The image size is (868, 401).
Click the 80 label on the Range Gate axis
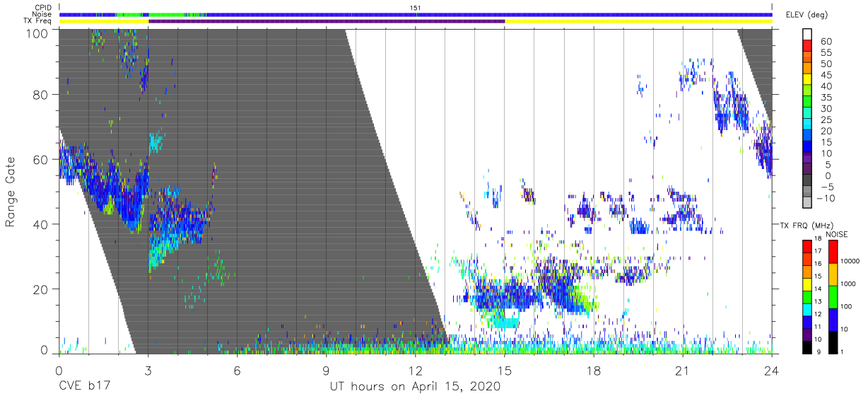point(40,95)
